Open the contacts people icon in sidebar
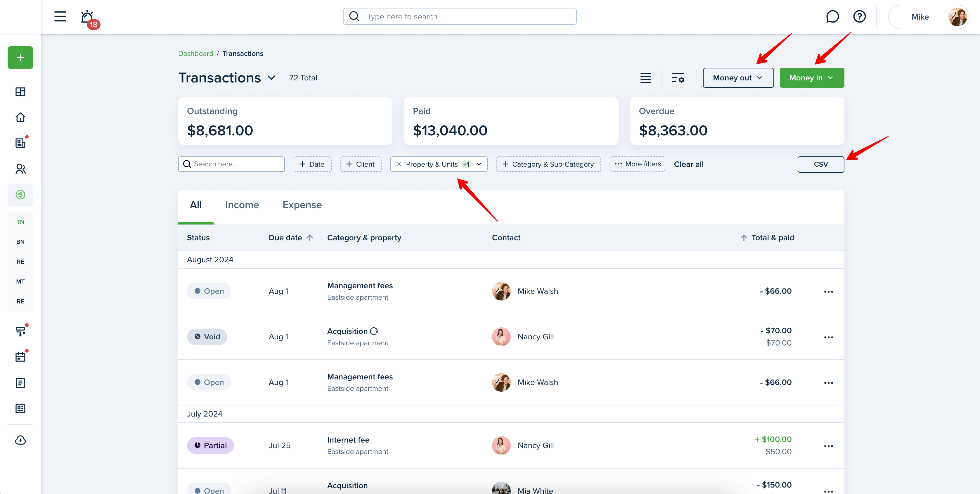Image resolution: width=980 pixels, height=494 pixels. point(20,169)
